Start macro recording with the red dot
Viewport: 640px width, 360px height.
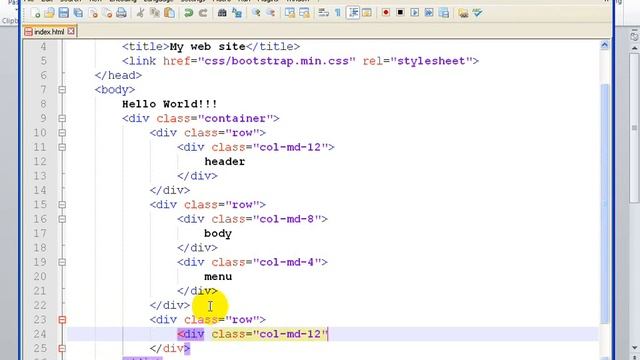pyautogui.click(x=386, y=13)
